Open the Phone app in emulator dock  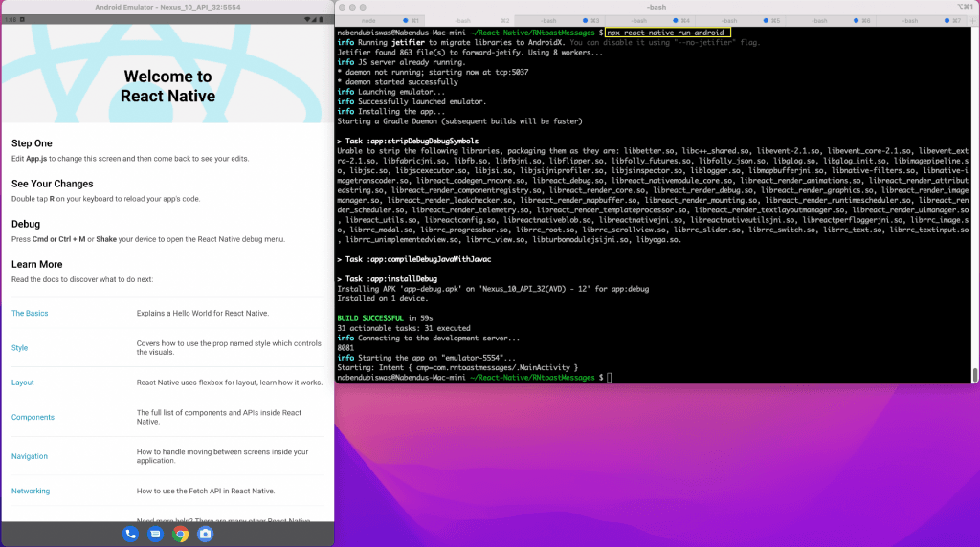[130, 535]
